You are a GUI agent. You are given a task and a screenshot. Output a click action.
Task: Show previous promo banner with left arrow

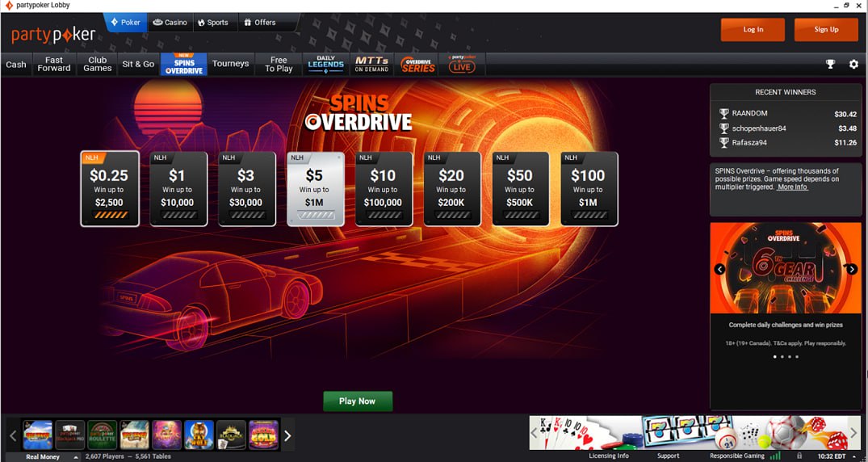(719, 269)
